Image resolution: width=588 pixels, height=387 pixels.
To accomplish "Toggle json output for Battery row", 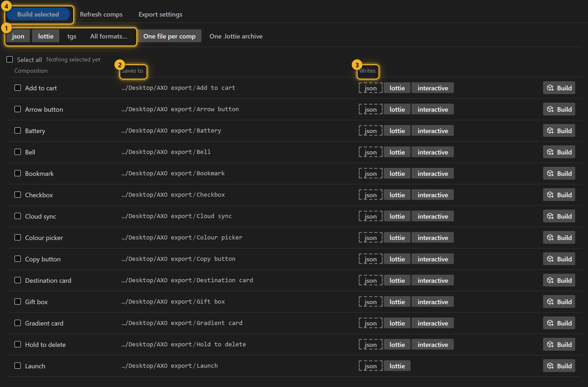I will (370, 131).
